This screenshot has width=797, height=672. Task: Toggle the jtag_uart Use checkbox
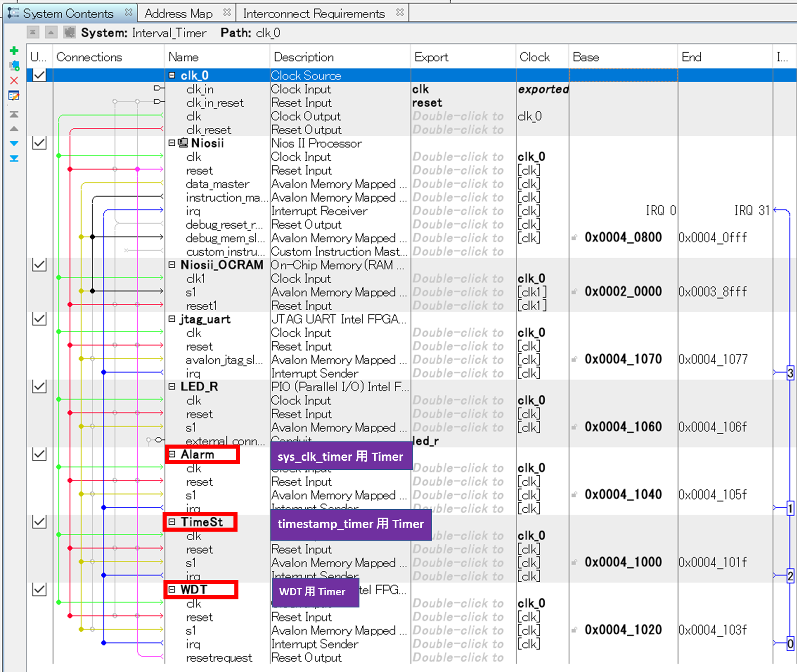[39, 319]
